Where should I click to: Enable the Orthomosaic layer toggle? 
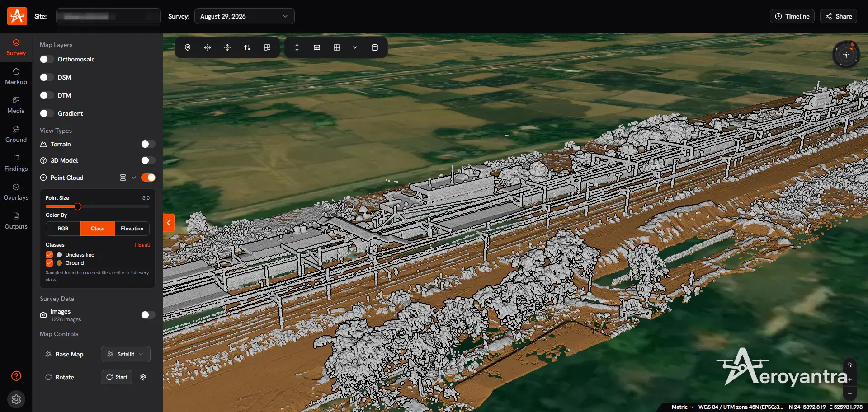(x=47, y=59)
